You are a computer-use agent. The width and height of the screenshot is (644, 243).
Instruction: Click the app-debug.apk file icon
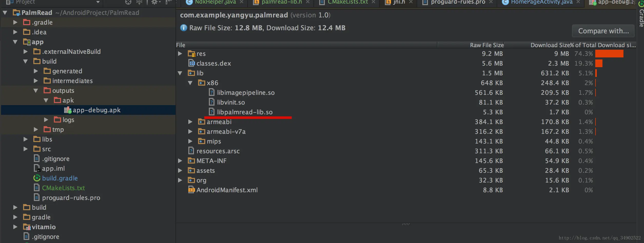point(68,110)
